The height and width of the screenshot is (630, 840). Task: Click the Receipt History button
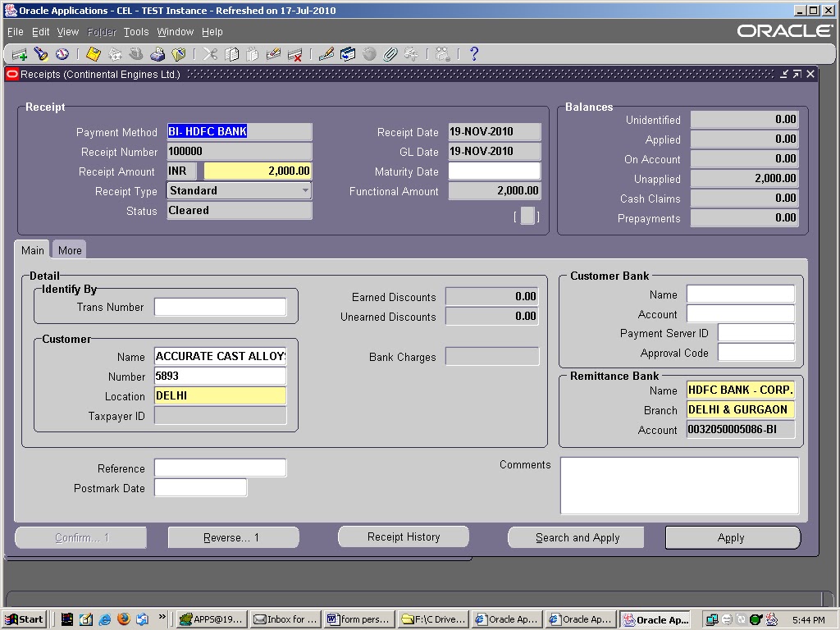[x=404, y=536]
